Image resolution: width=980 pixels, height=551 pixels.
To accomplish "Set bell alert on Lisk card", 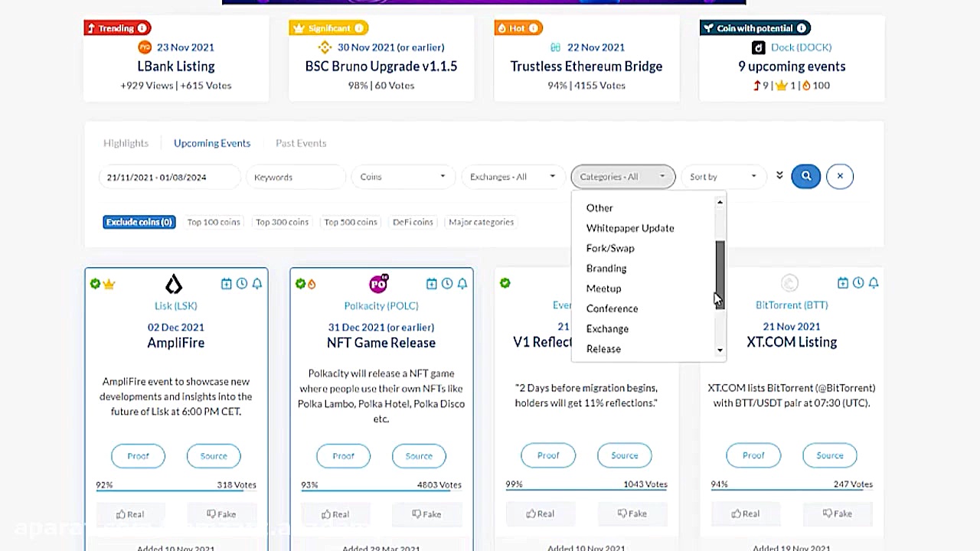I will [x=257, y=284].
